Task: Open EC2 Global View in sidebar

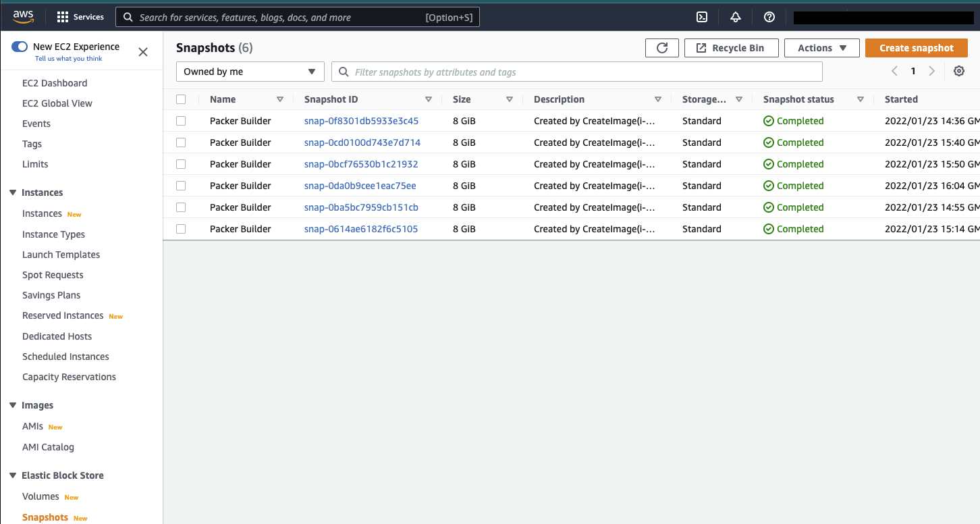Action: coord(57,103)
